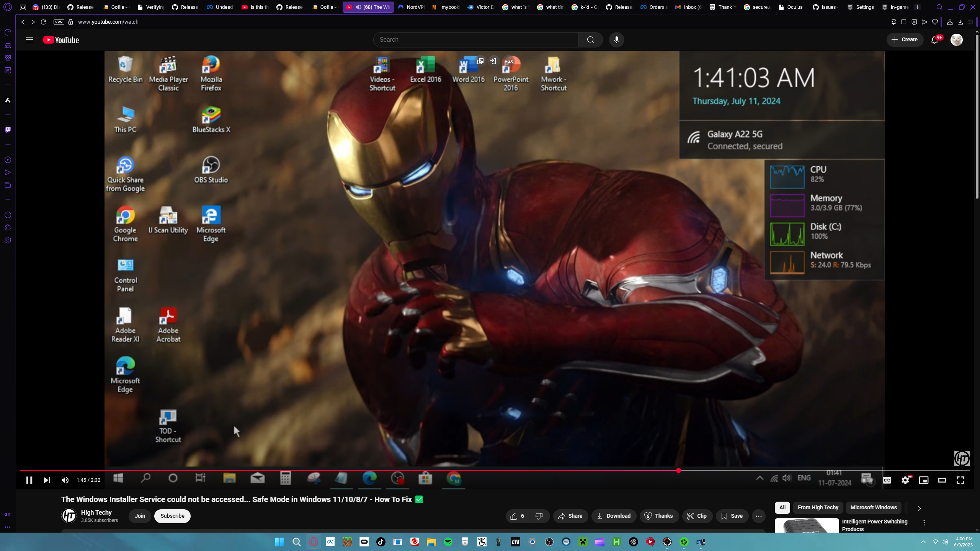The height and width of the screenshot is (551, 980).
Task: Open the YouTube notifications bell
Action: click(934, 40)
